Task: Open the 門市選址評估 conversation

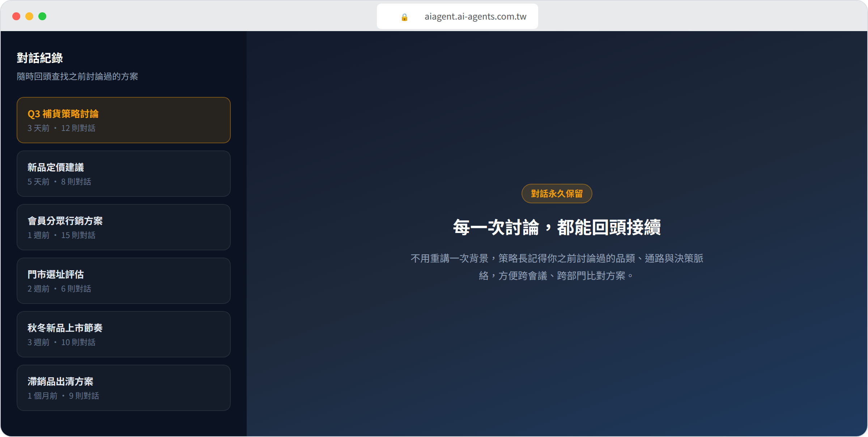Action: coord(124,281)
